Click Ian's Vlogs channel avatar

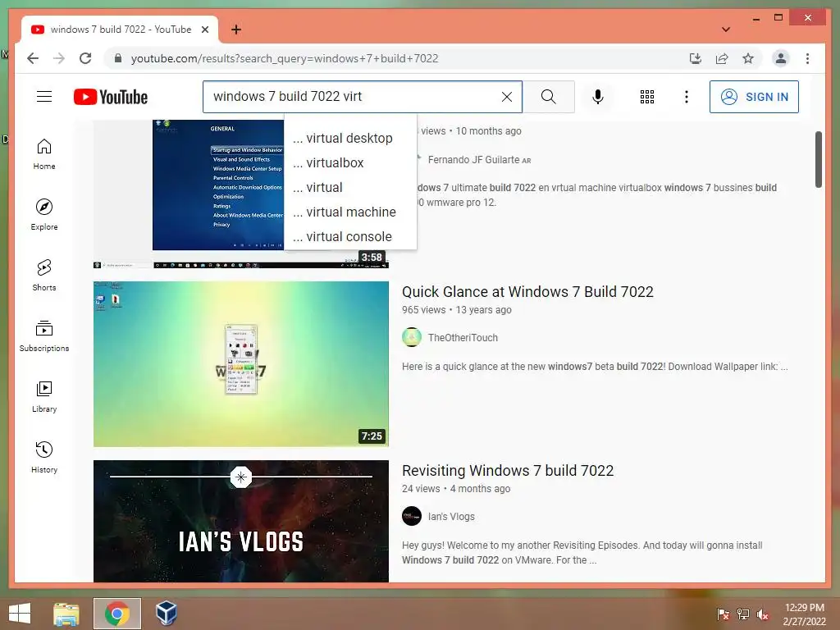pyautogui.click(x=412, y=517)
